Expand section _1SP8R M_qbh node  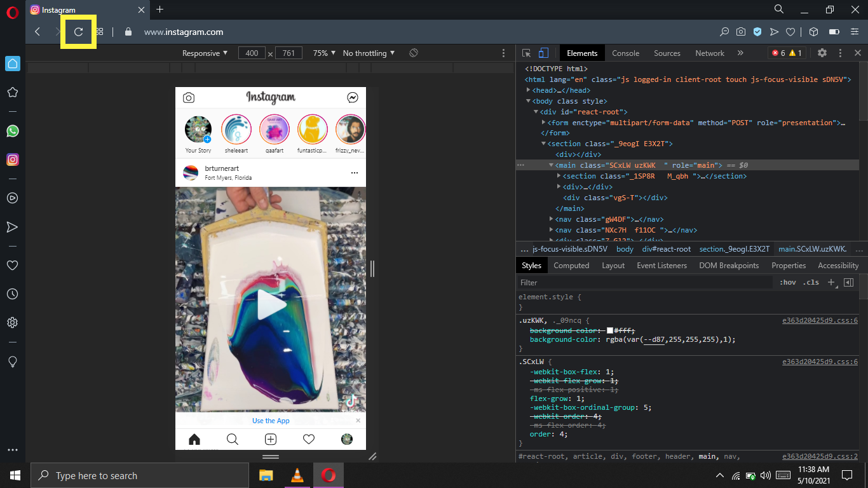tap(559, 176)
